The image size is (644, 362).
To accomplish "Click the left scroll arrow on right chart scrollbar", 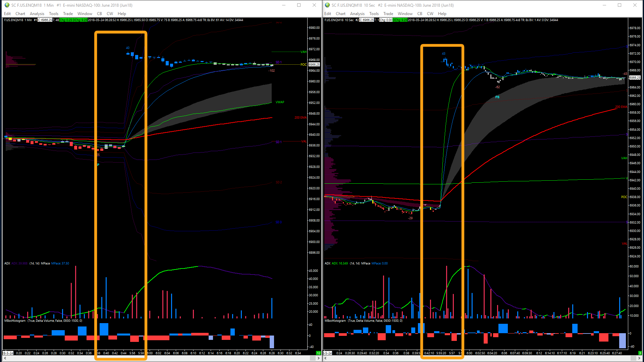I will 325,358.
